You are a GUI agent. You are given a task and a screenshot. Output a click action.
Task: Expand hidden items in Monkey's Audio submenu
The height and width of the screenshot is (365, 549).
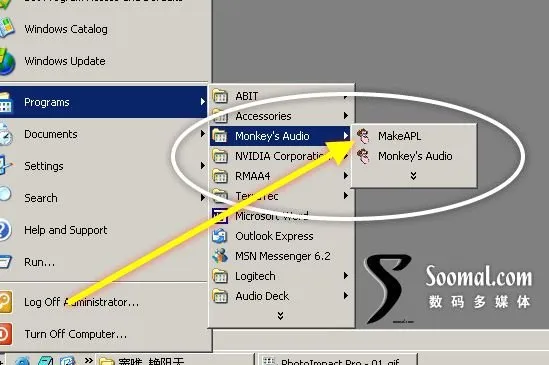click(x=414, y=175)
